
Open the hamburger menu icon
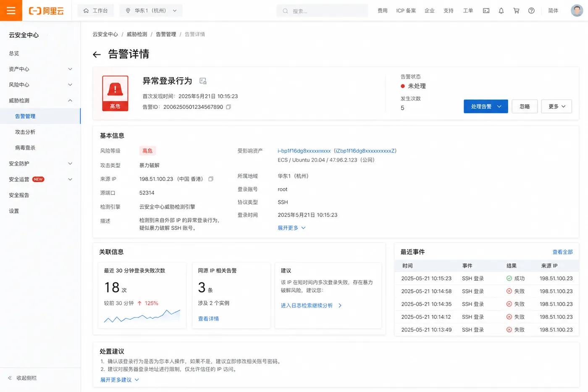(11, 11)
